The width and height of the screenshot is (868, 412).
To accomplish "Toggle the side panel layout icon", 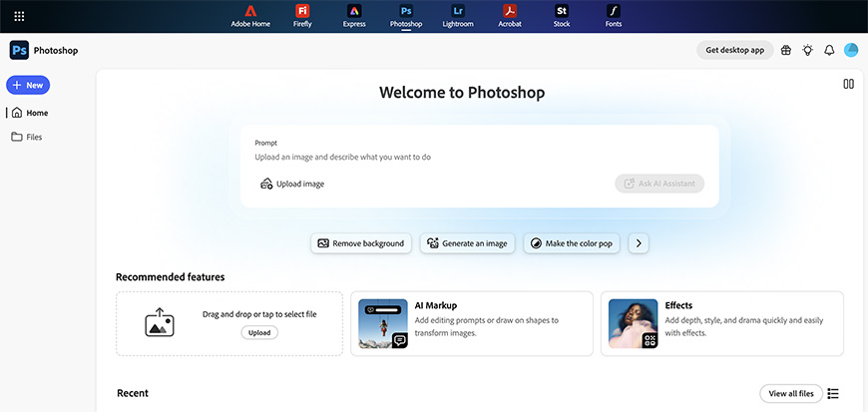I will coord(848,84).
